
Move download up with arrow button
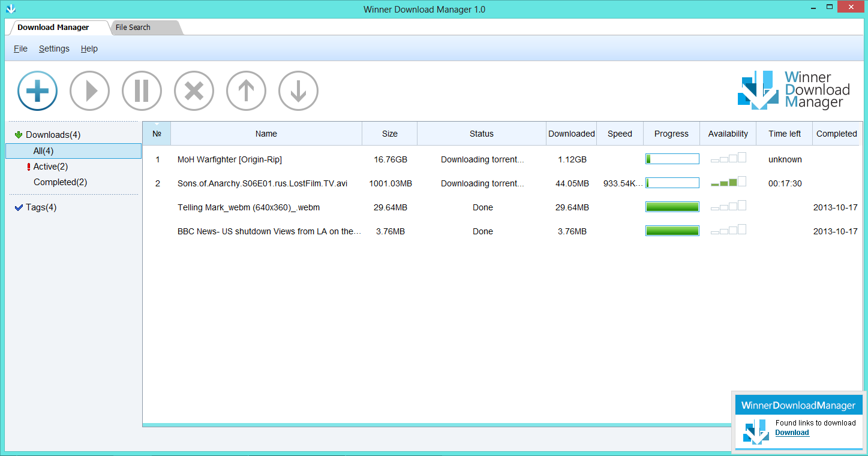(247, 91)
